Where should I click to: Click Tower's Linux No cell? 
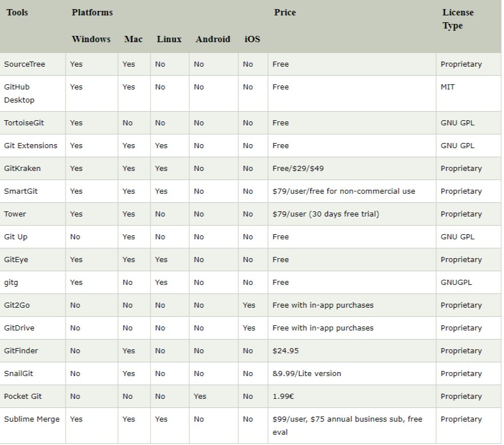[x=160, y=214]
